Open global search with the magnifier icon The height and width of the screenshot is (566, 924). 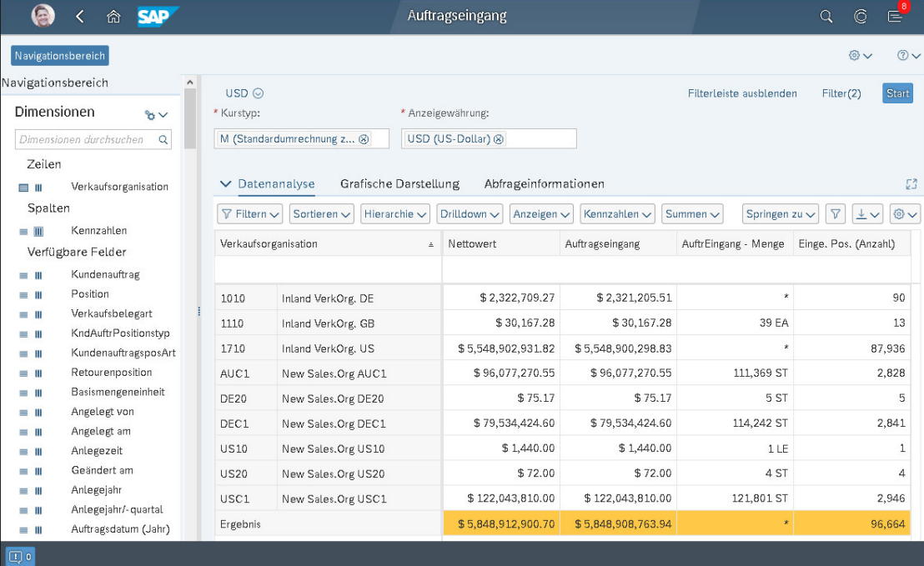pyautogui.click(x=826, y=16)
